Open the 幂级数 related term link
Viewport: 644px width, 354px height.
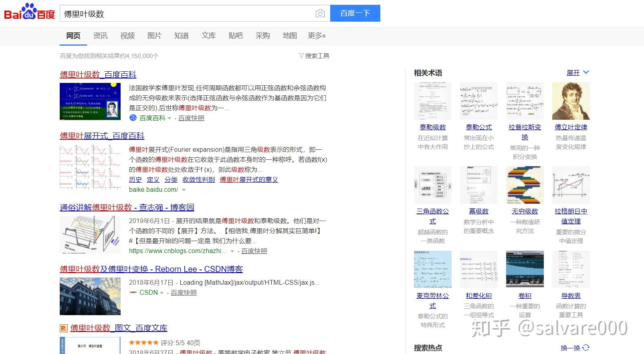479,211
